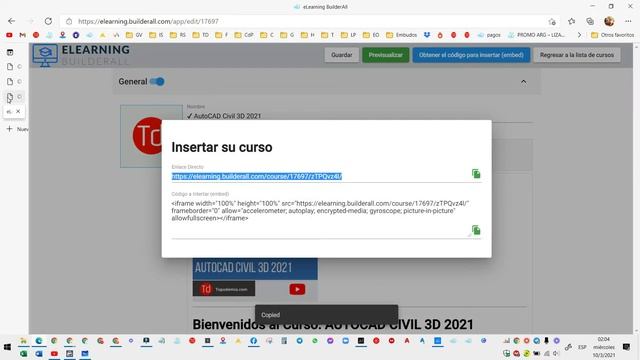Copy the iframe embed code with its copy icon
Image resolution: width=640 pixels, height=360 pixels.
pos(476,230)
